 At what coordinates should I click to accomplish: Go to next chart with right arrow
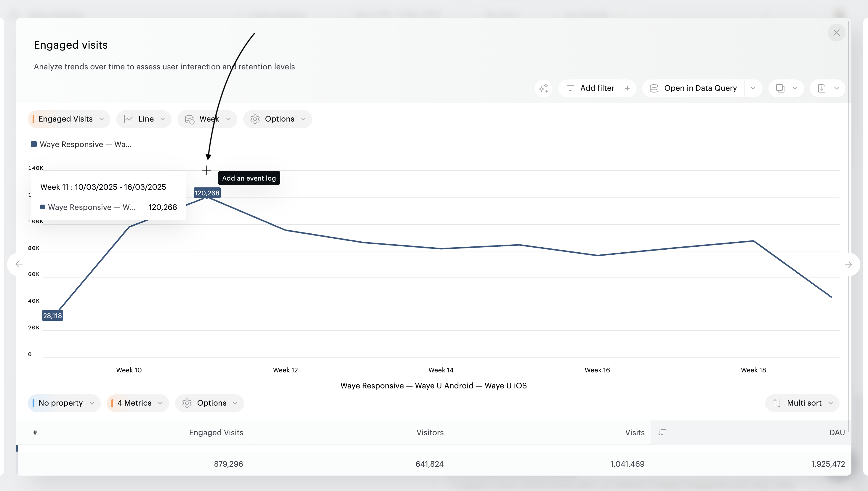848,265
